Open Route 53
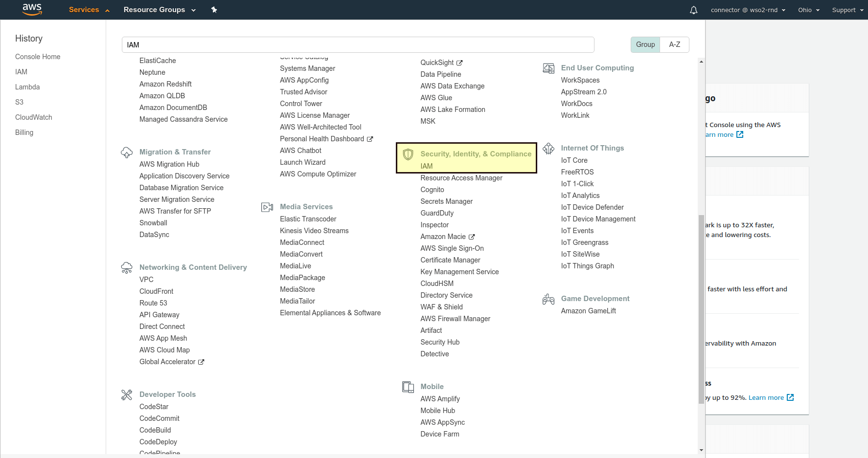Viewport: 868px width, 458px height. (153, 303)
